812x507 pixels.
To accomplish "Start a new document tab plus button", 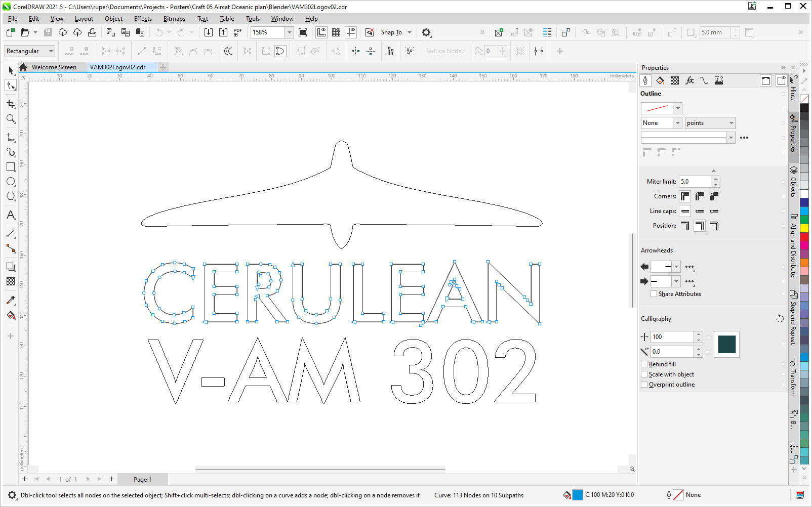I will click(x=163, y=67).
